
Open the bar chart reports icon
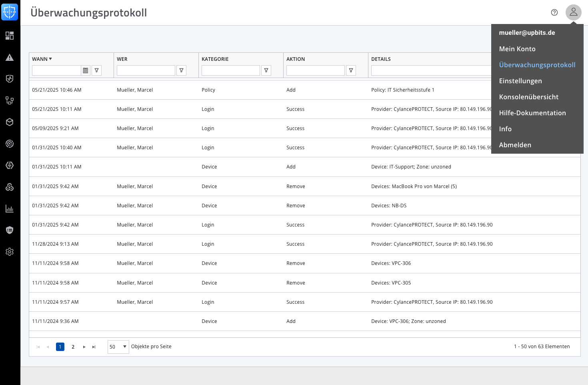tap(10, 209)
